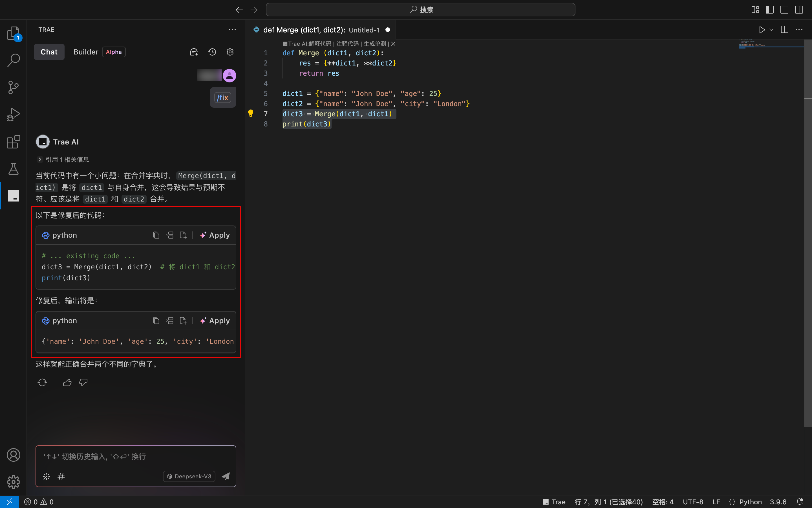Open remote window indicator in status bar
The image size is (812, 508).
pyautogui.click(x=9, y=502)
